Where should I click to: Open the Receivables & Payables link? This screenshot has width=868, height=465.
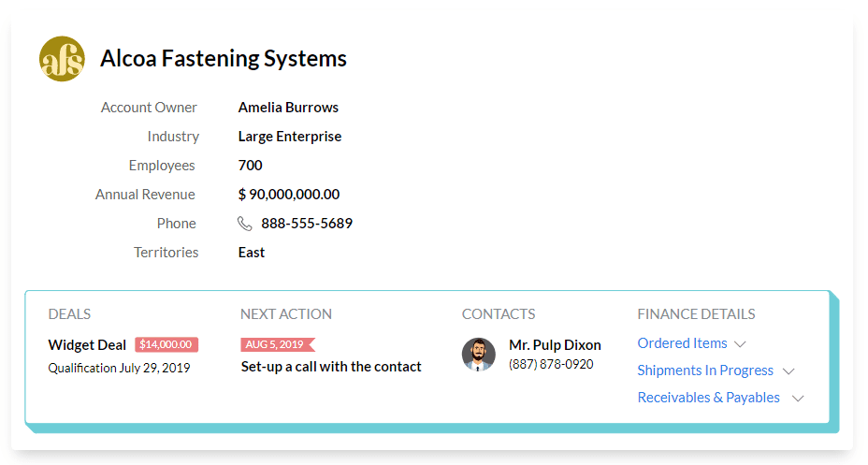709,398
